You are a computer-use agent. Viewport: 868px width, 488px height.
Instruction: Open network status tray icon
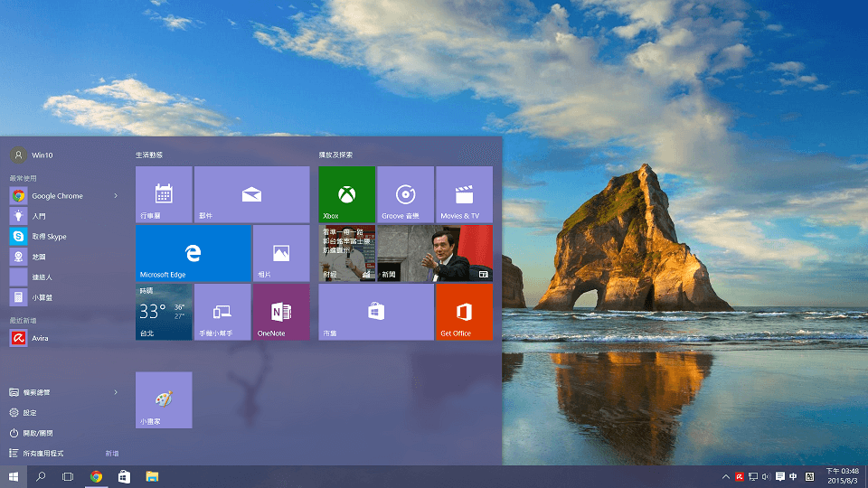tap(753, 476)
